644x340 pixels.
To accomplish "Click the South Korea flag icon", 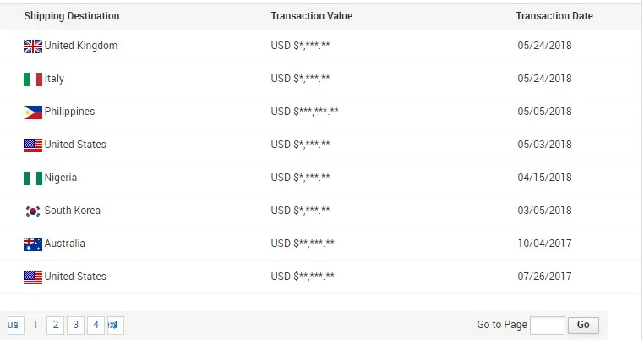I will [x=33, y=211].
